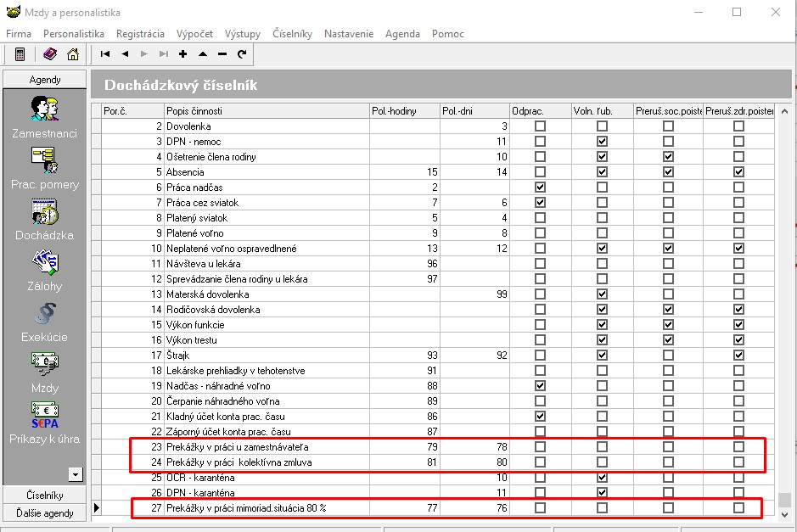Click the refresh record icon
Screen dimensions: 797x532
point(242,53)
